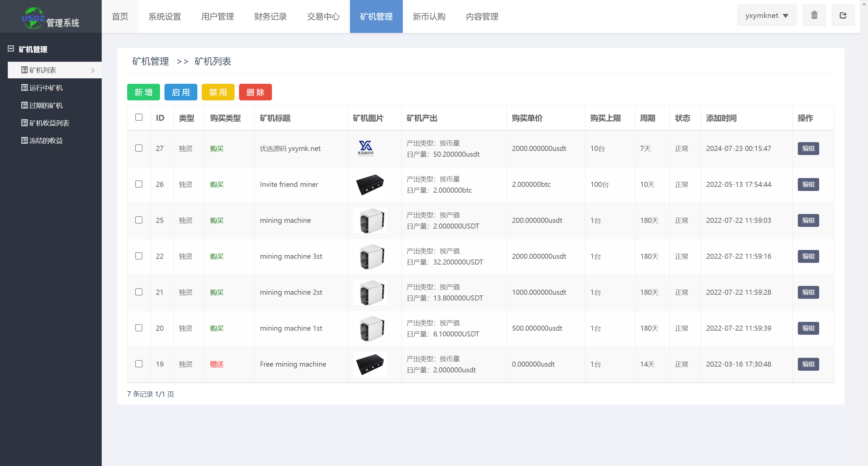868x466 pixels.
Task: Click title 优选源码 yxymk.net
Action: click(290, 149)
